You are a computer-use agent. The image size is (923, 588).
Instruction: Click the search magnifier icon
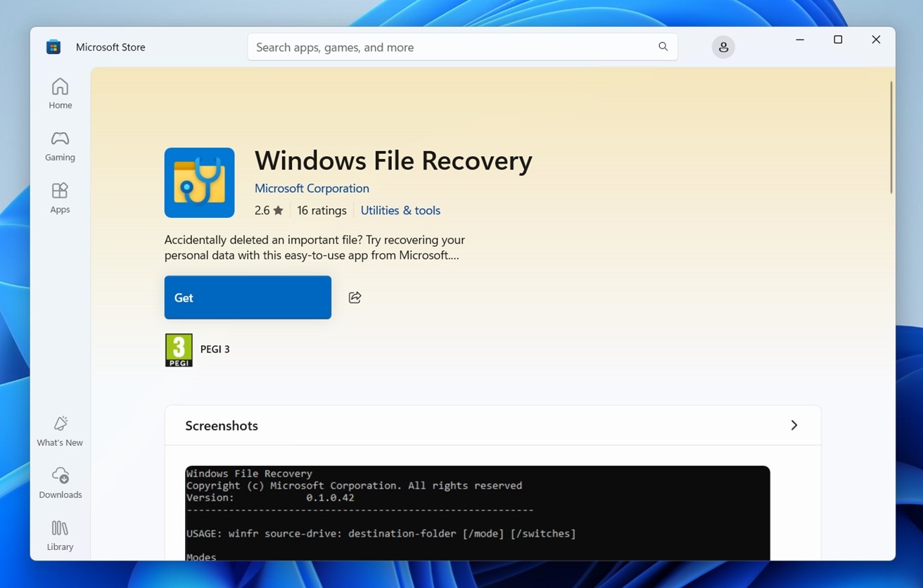point(663,47)
